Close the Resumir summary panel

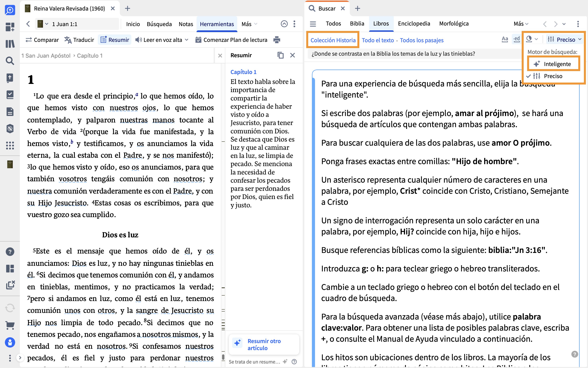pyautogui.click(x=293, y=55)
